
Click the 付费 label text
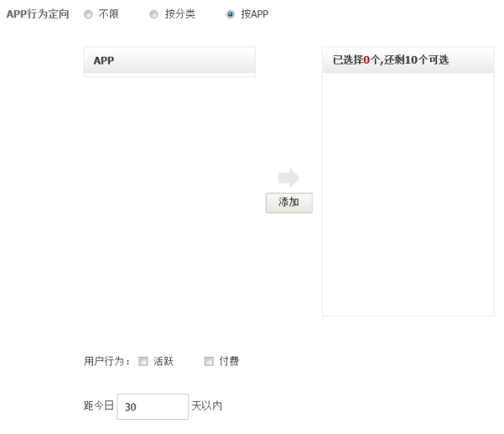tap(229, 362)
